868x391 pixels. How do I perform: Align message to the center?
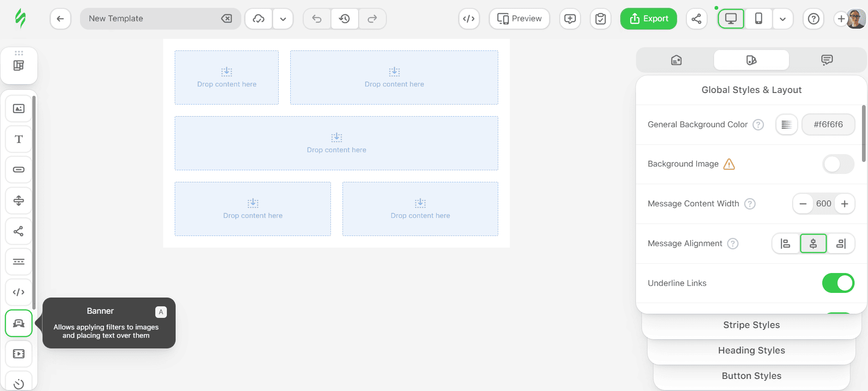point(813,244)
